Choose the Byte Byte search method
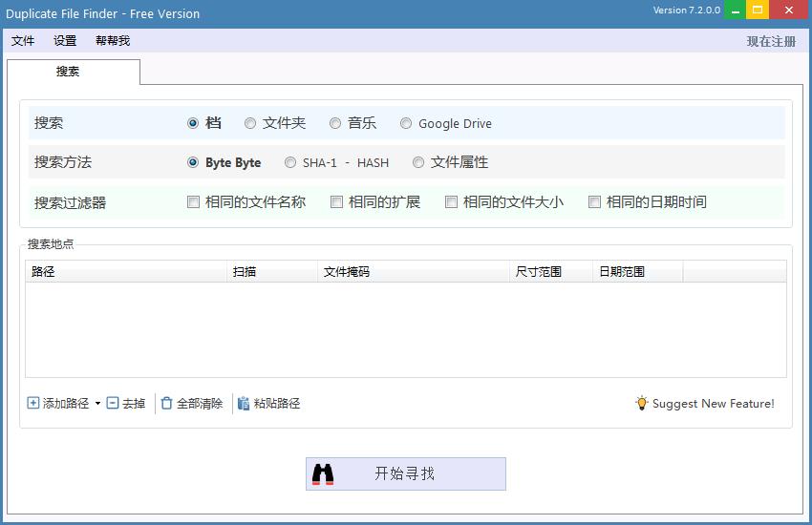This screenshot has height=525, width=812. 193,162
